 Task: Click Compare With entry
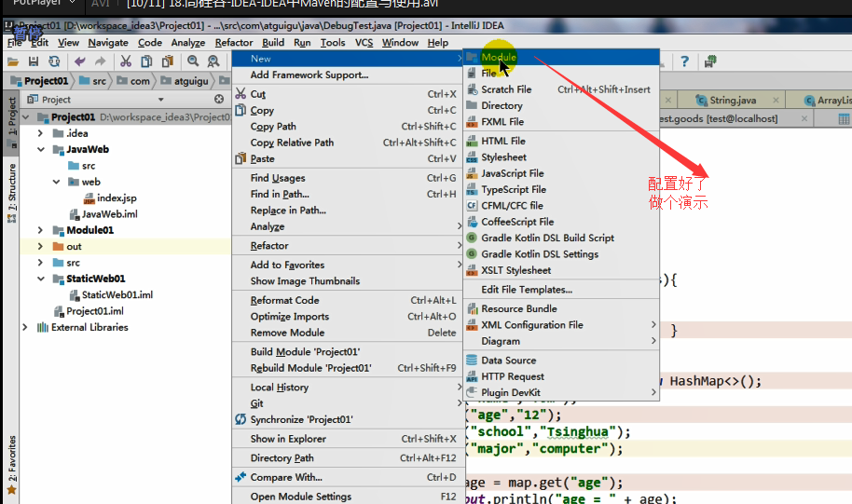(x=347, y=477)
